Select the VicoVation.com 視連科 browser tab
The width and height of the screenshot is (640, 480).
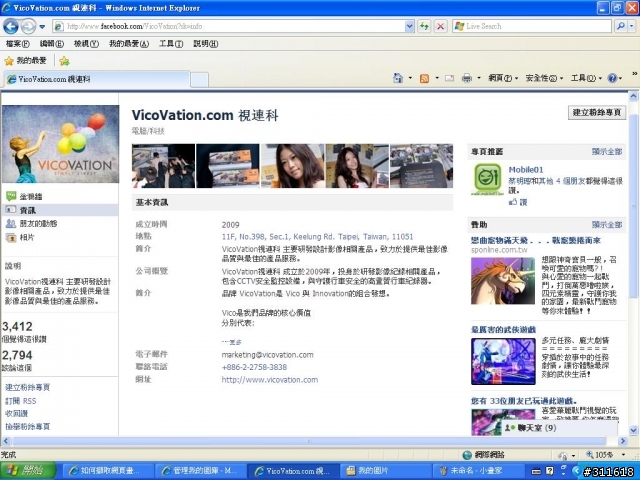click(x=97, y=79)
